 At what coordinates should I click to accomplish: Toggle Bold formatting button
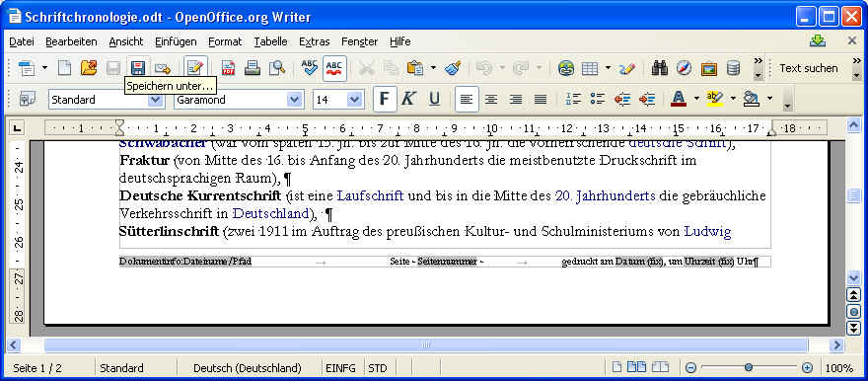pos(385,99)
